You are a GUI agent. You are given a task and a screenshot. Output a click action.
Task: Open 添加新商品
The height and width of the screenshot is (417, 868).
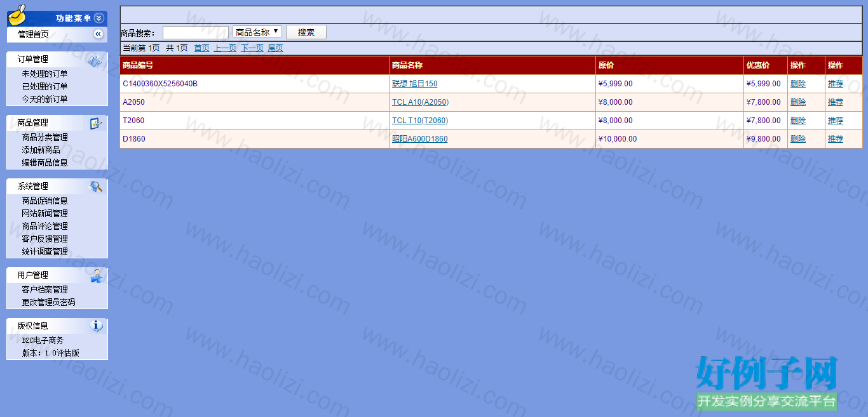point(41,150)
